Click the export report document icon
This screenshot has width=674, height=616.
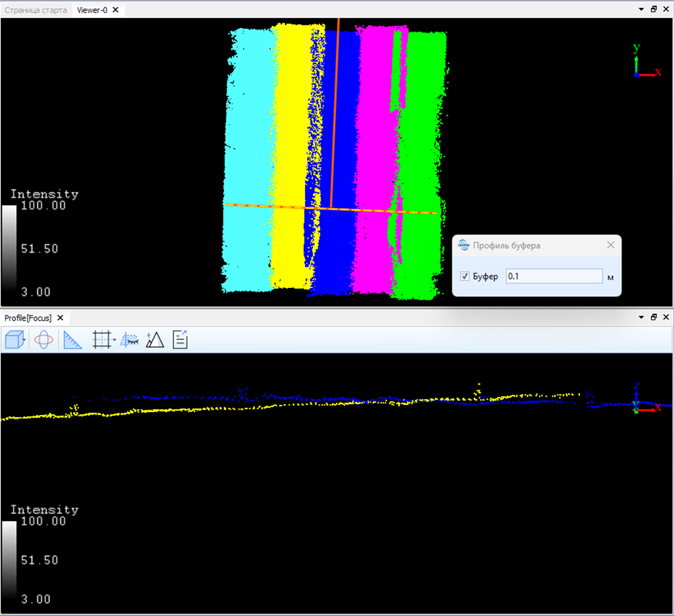coord(180,340)
